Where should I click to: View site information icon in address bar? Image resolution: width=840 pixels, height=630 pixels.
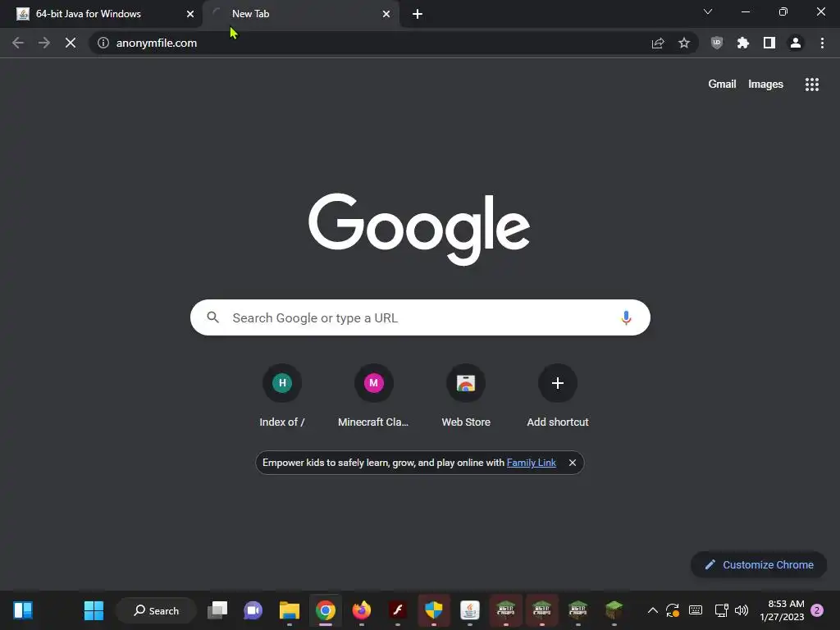[103, 43]
